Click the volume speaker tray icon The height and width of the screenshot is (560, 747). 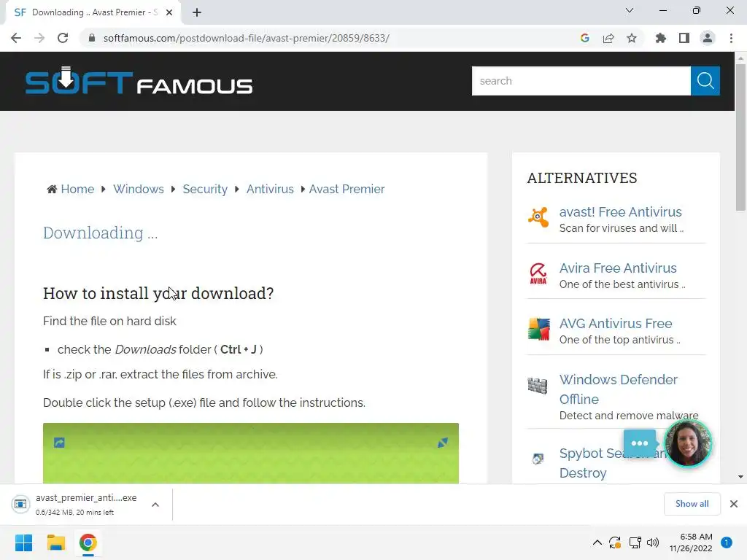[653, 542]
